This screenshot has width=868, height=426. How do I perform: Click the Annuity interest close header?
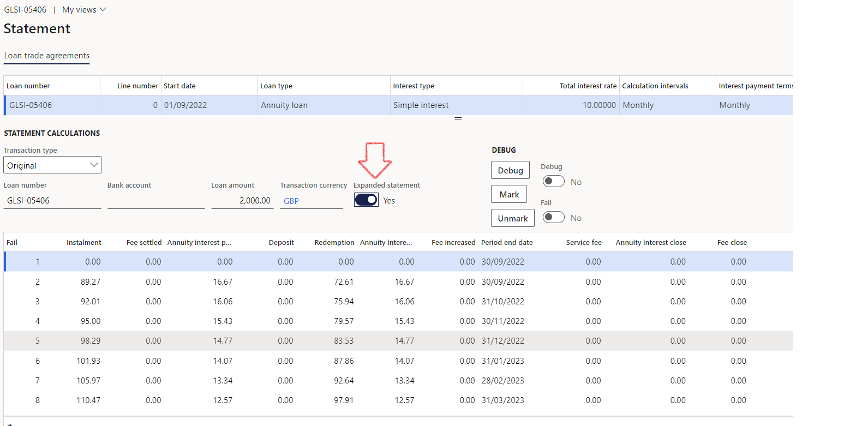[651, 243]
